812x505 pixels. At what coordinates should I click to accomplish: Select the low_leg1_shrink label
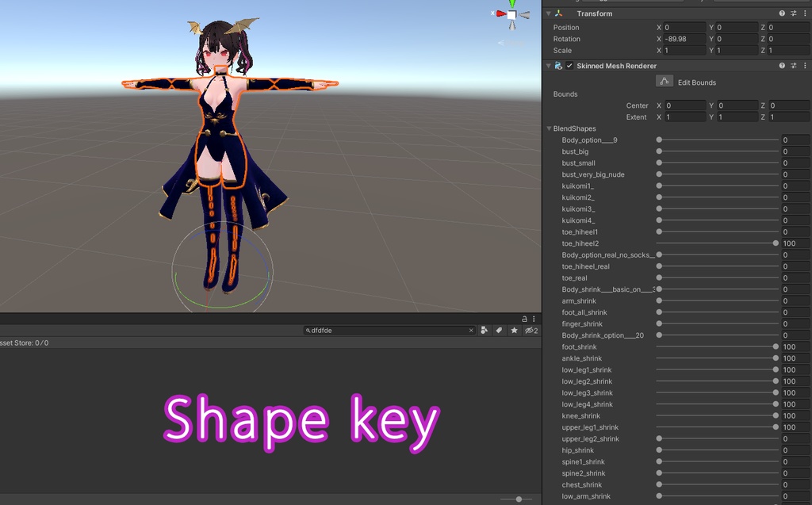point(587,369)
